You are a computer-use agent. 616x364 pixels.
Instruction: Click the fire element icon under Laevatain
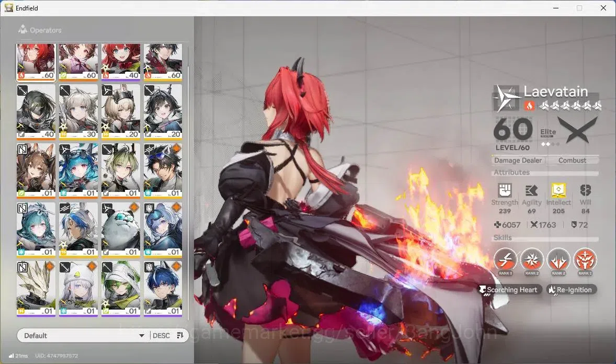click(529, 106)
